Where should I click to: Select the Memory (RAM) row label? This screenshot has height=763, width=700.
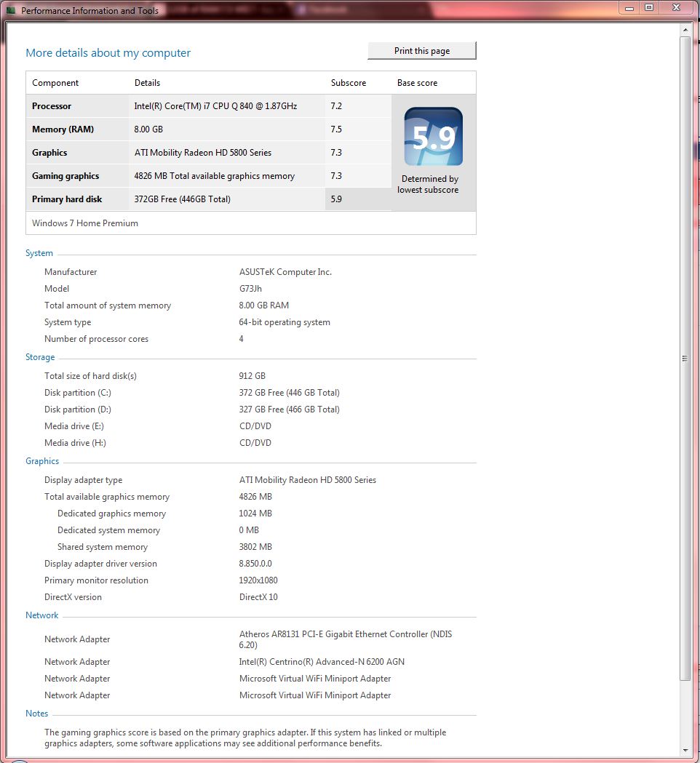tap(63, 129)
